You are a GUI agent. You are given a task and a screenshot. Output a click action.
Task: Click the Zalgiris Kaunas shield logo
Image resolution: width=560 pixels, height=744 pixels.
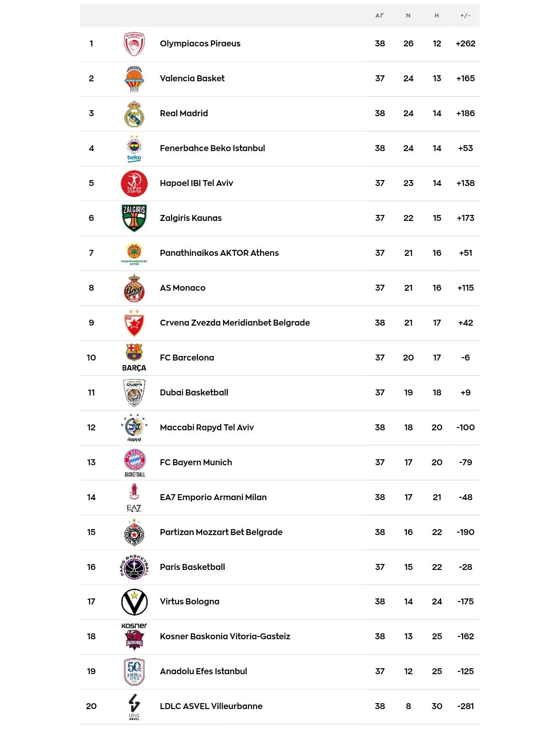point(134,218)
